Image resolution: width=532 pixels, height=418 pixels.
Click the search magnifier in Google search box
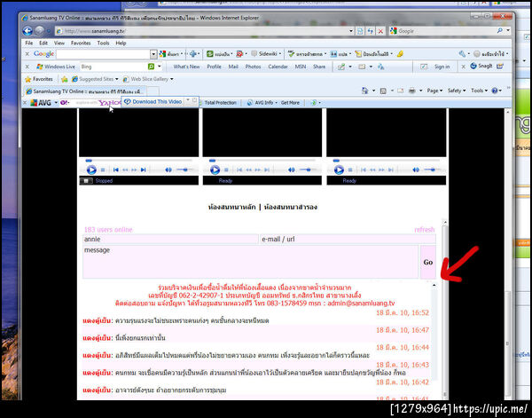pos(500,31)
